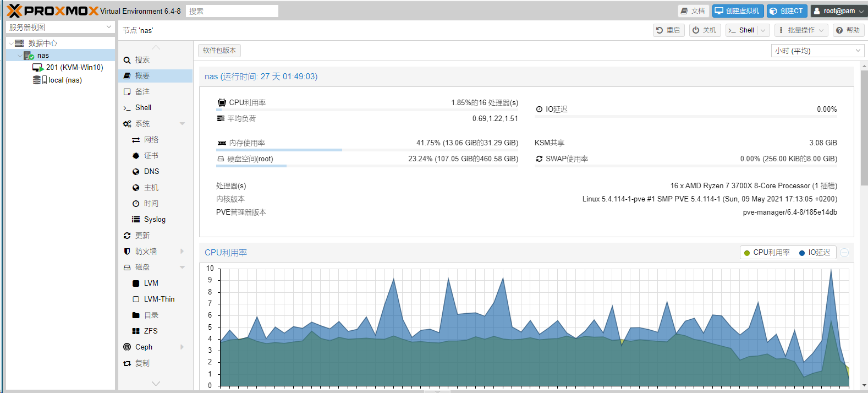Expand the Ceph submenu arrow
The height and width of the screenshot is (393, 868).
pyautogui.click(x=182, y=347)
